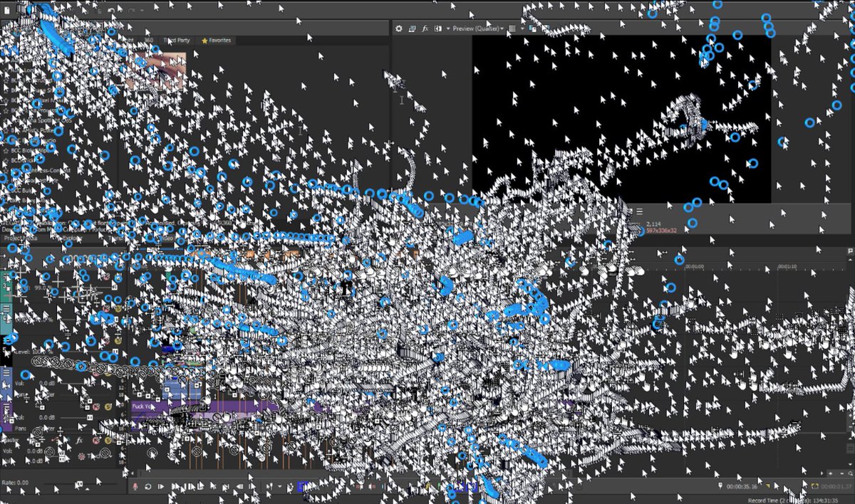Viewport: 855px width, 504px height.
Task: Switch to the Favorites tab
Action: click(217, 41)
